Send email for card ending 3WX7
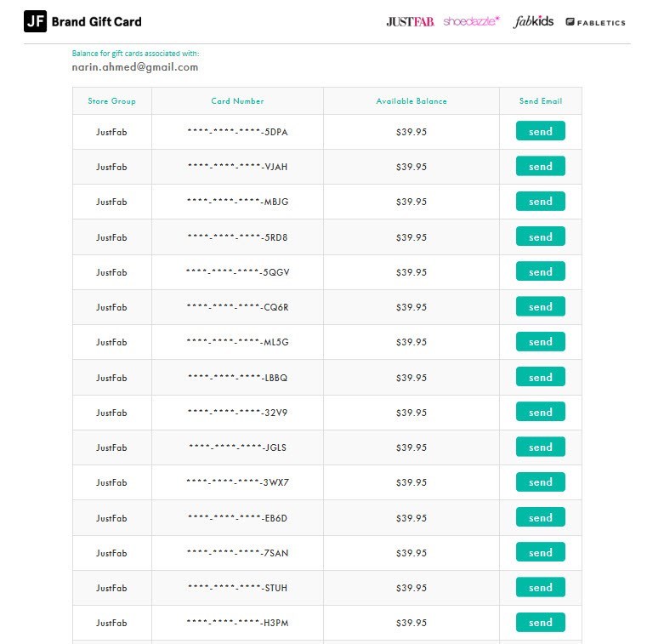 541,482
